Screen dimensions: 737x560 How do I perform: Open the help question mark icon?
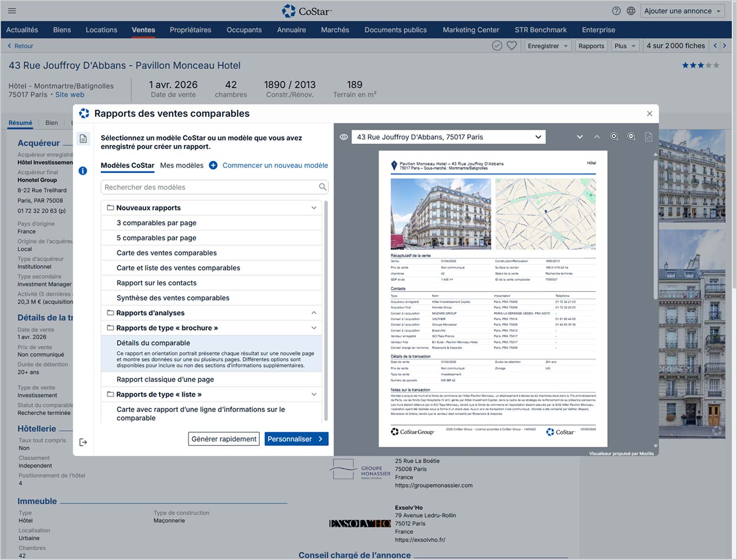coord(616,11)
